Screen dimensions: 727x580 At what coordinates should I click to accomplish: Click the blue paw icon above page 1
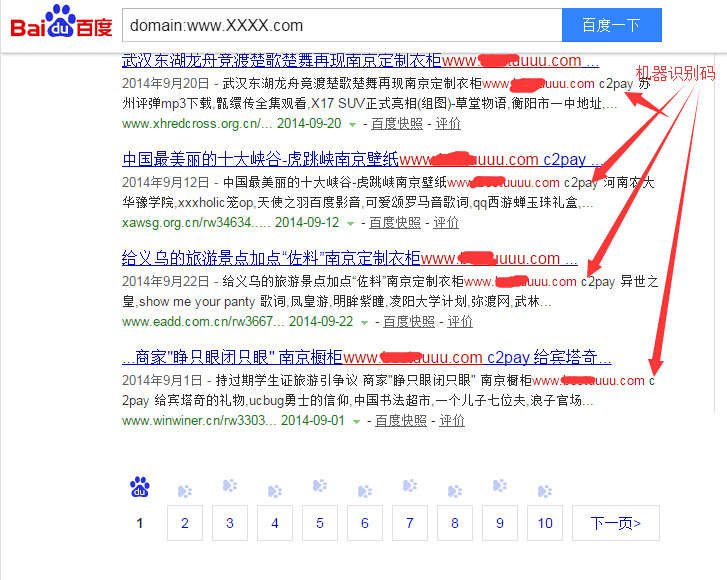(140, 488)
